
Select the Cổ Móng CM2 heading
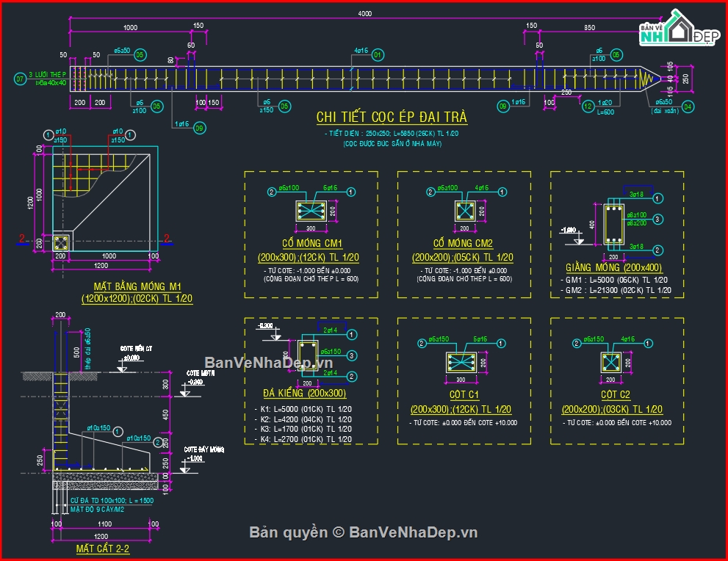coord(463,243)
